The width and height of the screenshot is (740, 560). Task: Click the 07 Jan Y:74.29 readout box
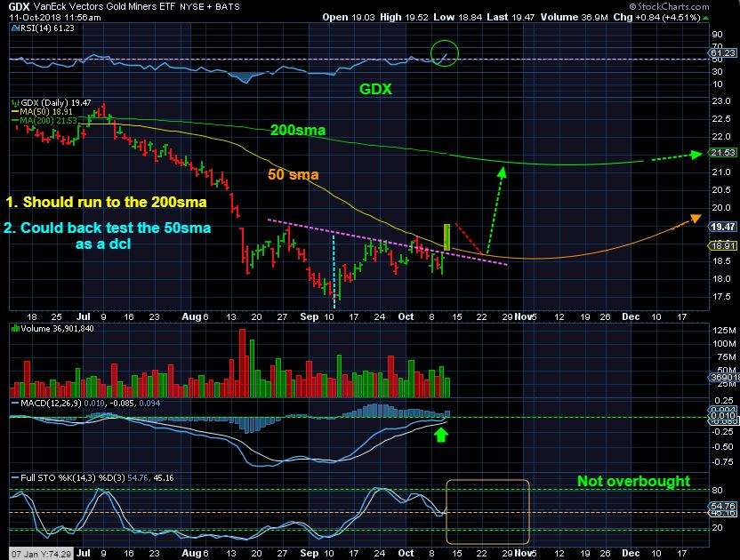[41, 554]
